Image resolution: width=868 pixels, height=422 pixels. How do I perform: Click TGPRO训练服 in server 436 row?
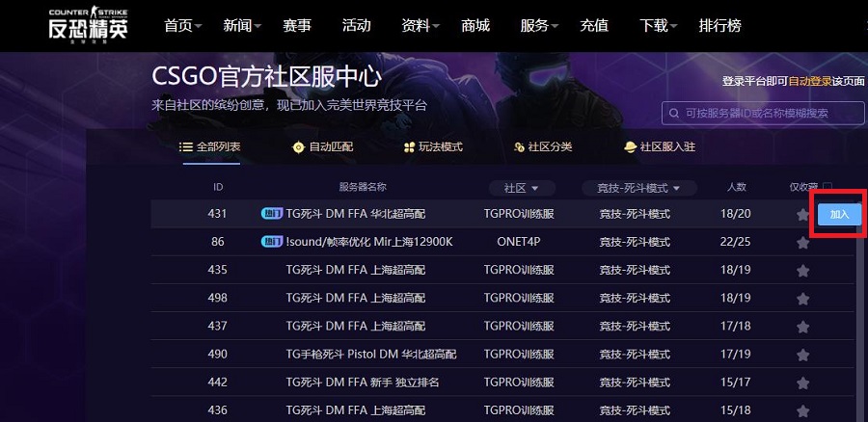point(519,409)
